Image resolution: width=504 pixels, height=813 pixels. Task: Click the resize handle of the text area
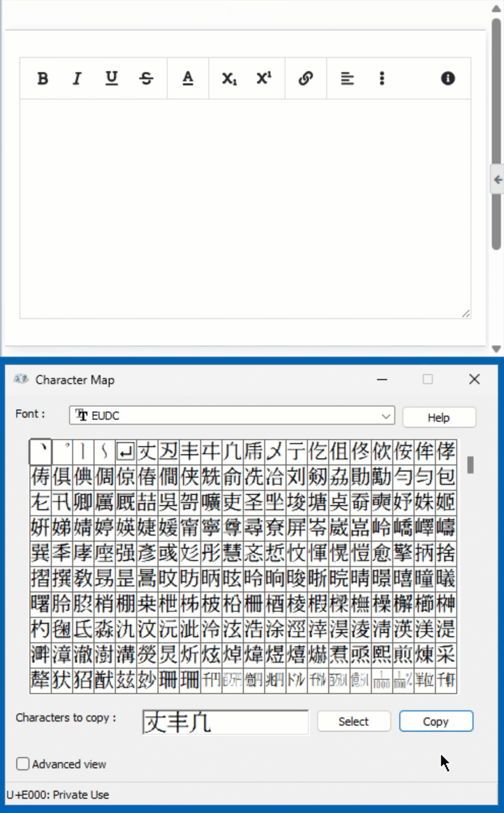pos(465,314)
